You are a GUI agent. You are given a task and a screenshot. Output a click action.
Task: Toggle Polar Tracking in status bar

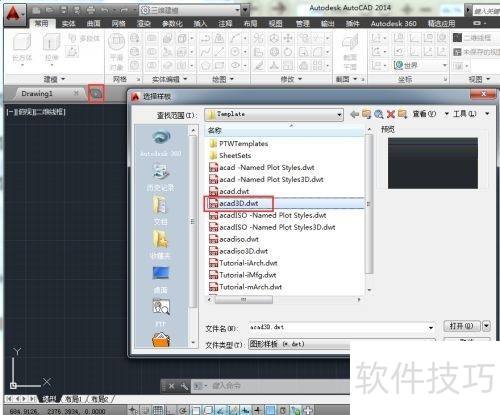(183, 410)
